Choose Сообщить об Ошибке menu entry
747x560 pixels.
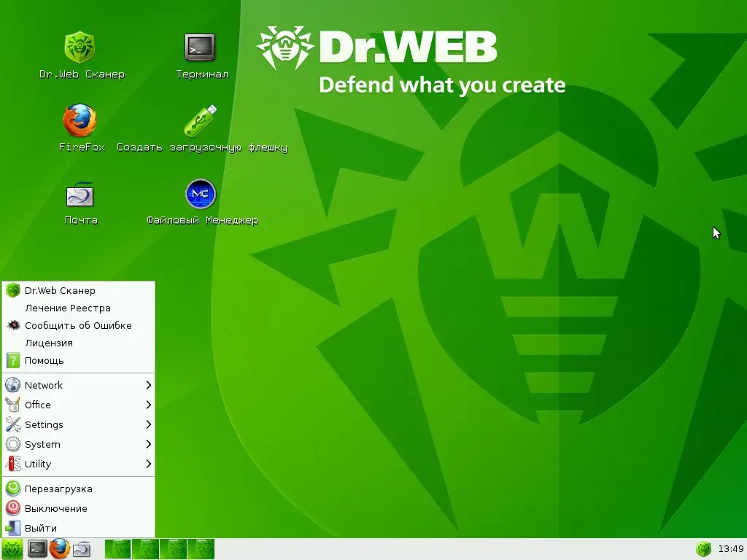point(79,326)
